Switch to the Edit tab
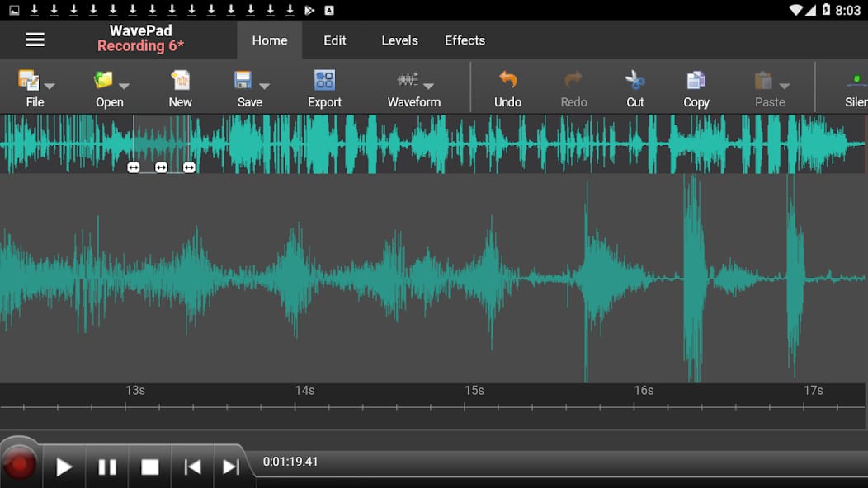Screen dimensions: 868x488 coord(334,40)
